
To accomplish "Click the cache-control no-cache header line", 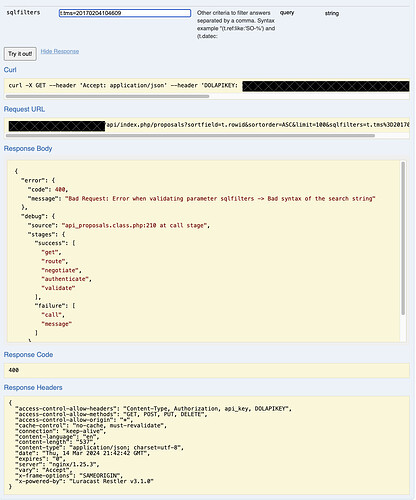I will (91, 425).
